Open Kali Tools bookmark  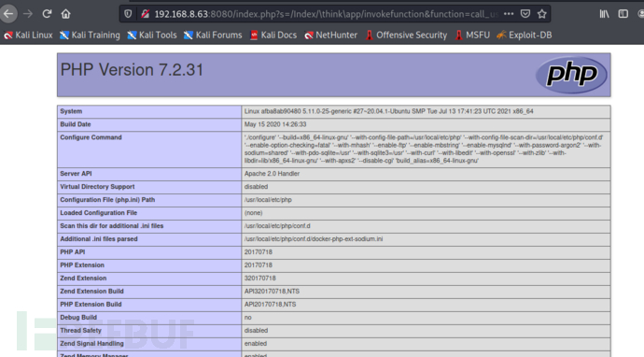(152, 36)
